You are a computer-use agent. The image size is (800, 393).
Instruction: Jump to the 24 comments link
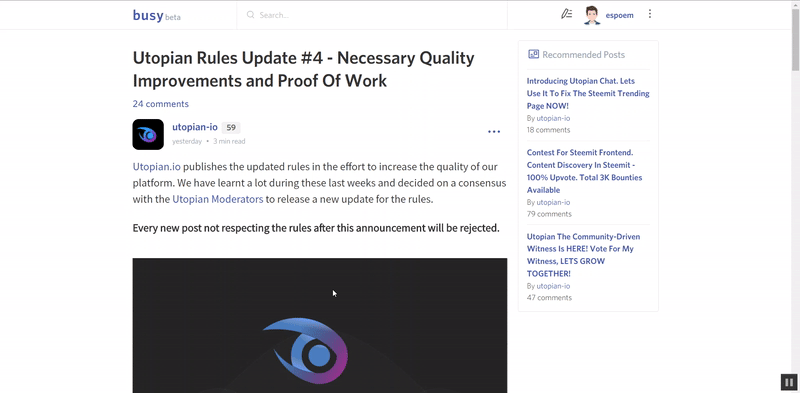pyautogui.click(x=161, y=104)
